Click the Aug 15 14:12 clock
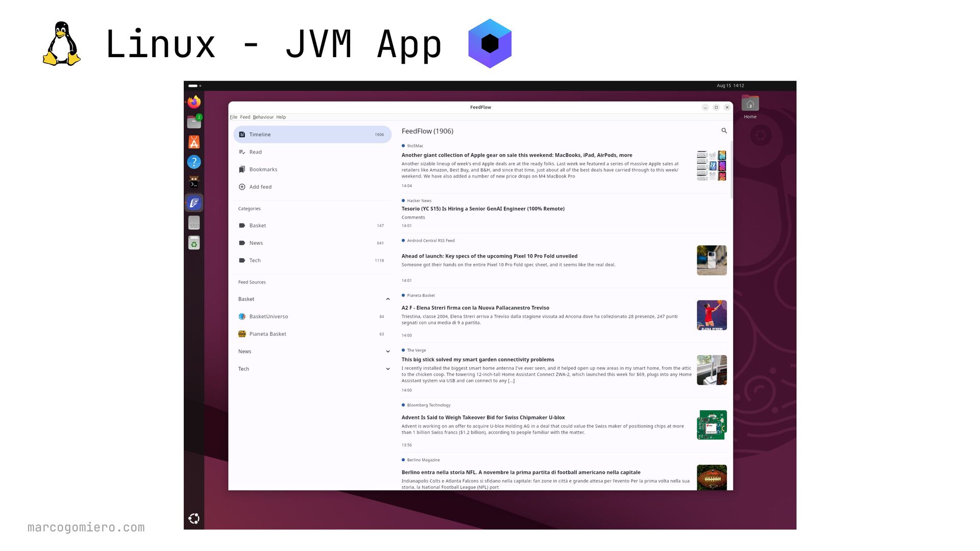Screen dimensions: 980x551 coord(730,86)
